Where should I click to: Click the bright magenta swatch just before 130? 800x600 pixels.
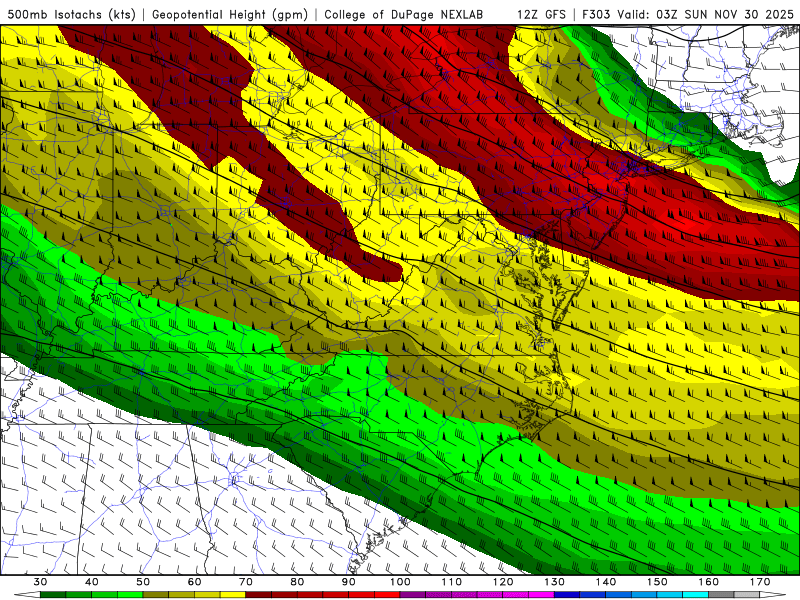(x=541, y=595)
